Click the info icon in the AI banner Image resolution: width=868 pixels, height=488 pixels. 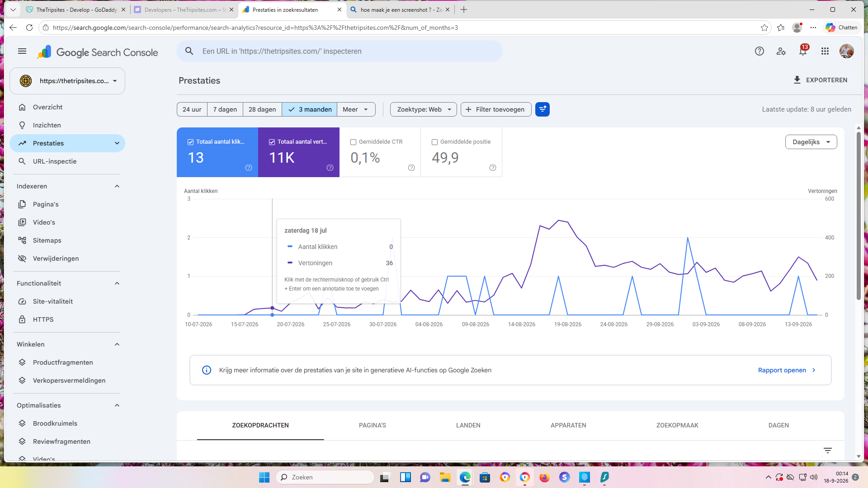click(207, 370)
